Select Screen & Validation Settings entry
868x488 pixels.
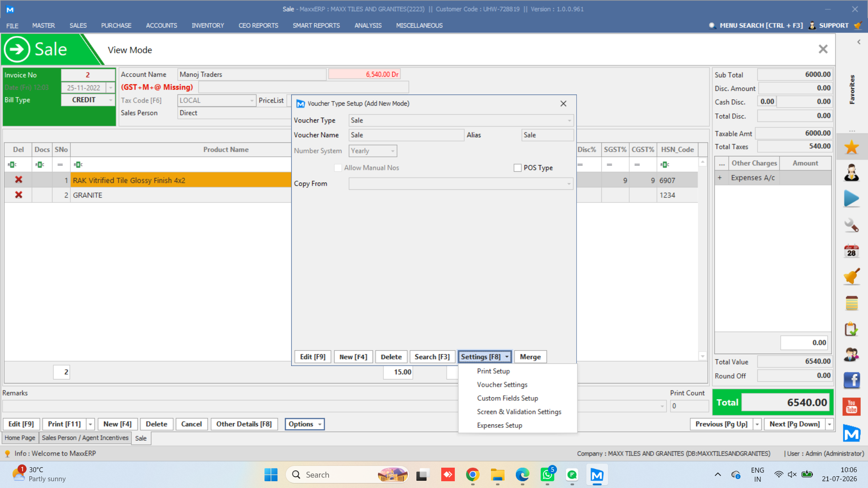click(519, 412)
